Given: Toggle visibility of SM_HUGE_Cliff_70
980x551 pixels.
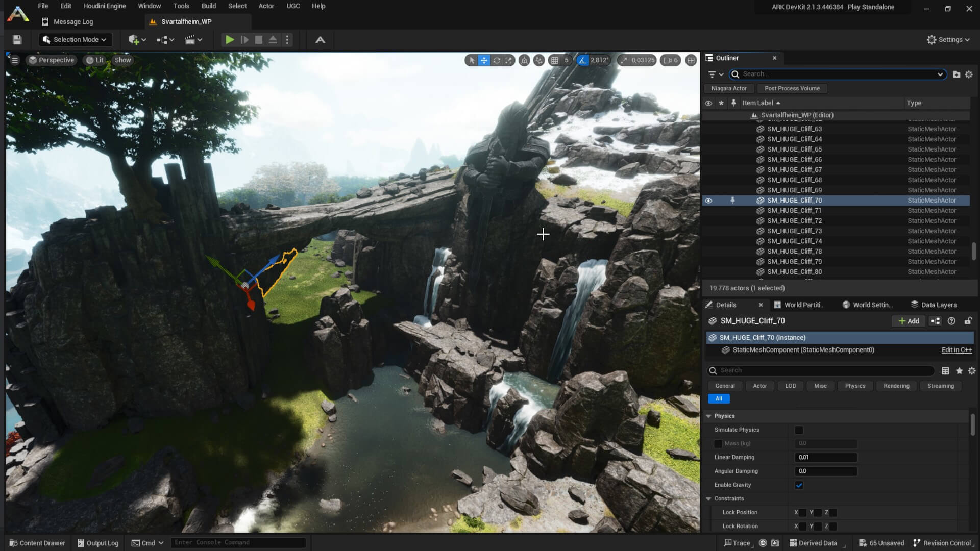Looking at the screenshot, I should click(x=708, y=200).
